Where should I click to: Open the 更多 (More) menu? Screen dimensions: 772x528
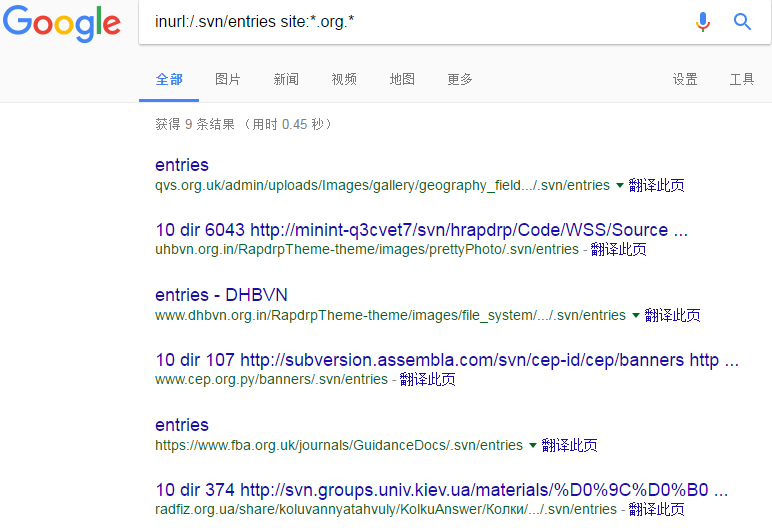click(460, 80)
